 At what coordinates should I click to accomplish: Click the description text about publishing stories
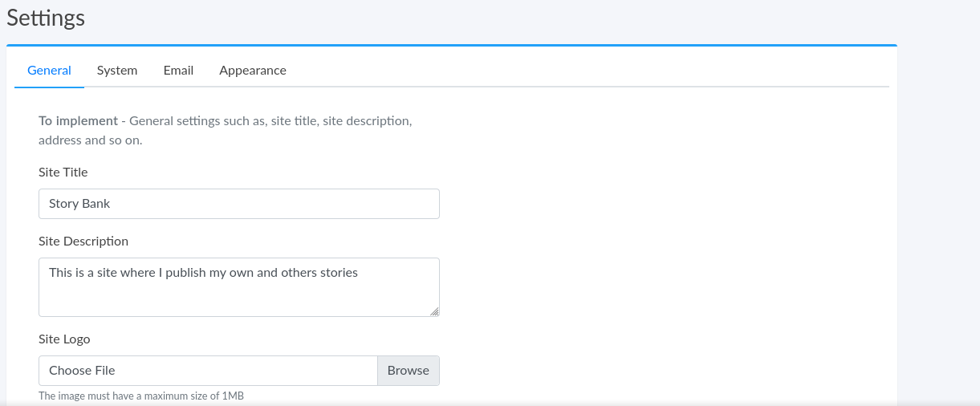(x=203, y=273)
